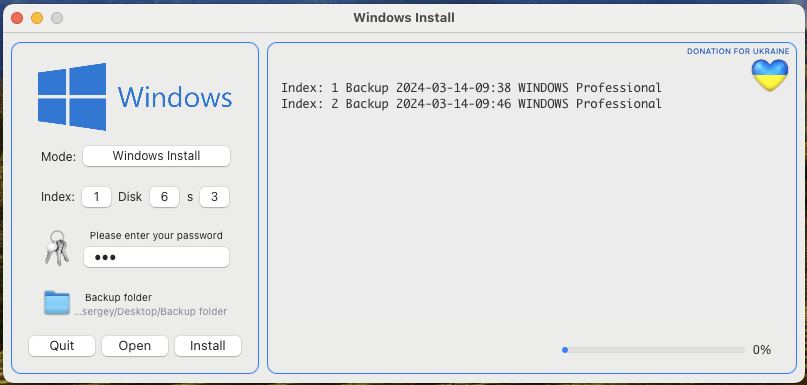
Task: Open the blue Backup folder icon
Action: (57, 303)
